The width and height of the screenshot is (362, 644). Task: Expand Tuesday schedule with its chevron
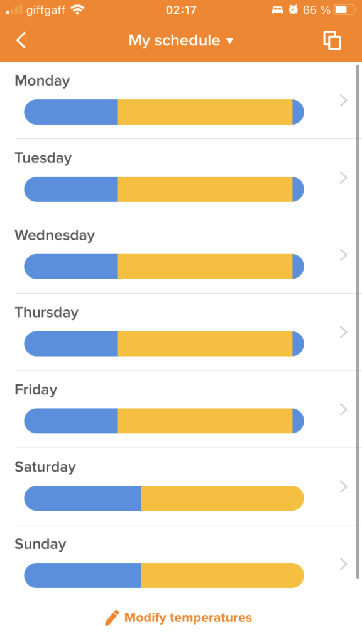click(344, 177)
